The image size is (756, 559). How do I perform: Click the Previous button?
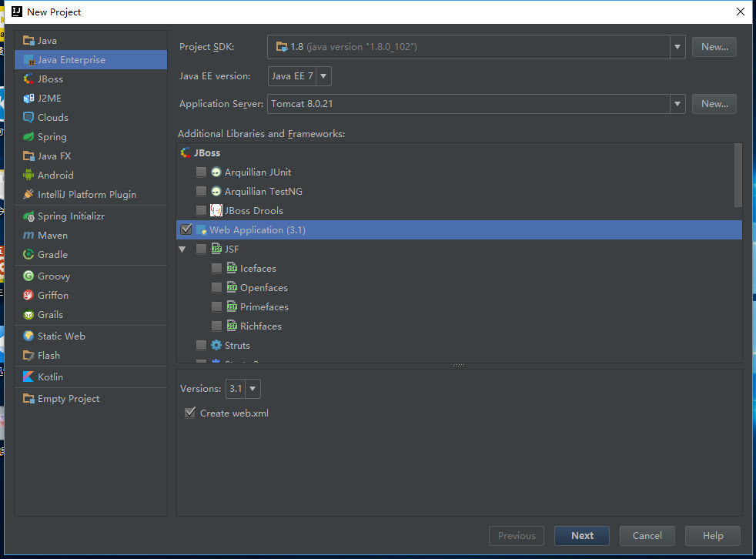coord(517,536)
